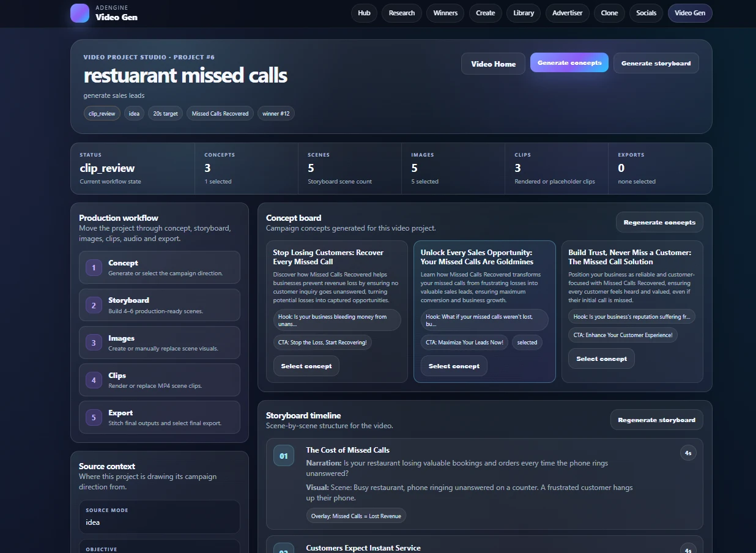756x553 pixels.
Task: Click the 20s target tag chip
Action: click(x=165, y=113)
